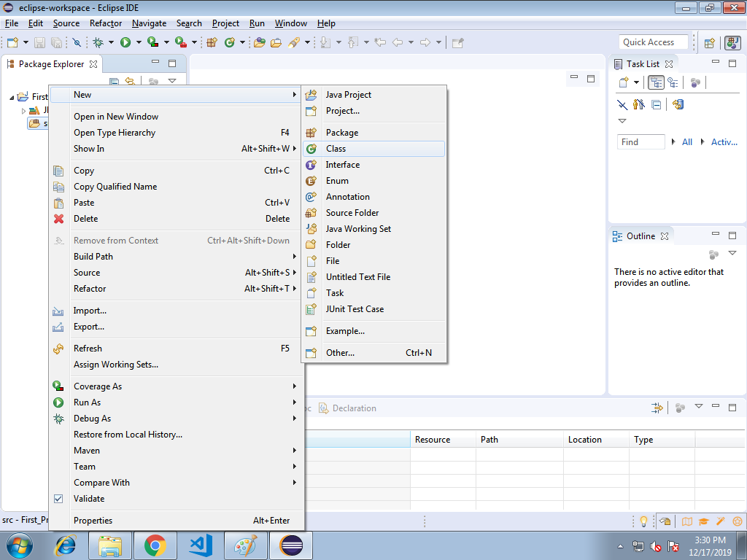Viewport: 747px width, 560px height.
Task: Pick Interface from the New submenu
Action: [x=374, y=165]
